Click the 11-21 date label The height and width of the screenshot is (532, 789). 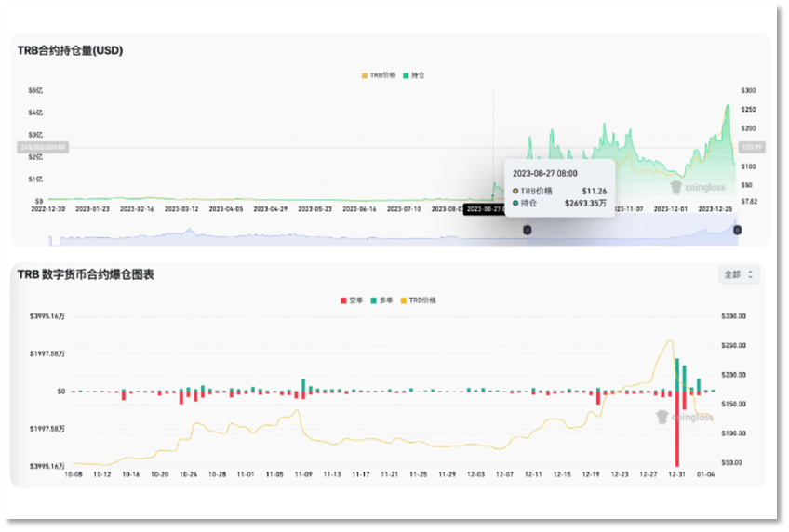pyautogui.click(x=390, y=474)
